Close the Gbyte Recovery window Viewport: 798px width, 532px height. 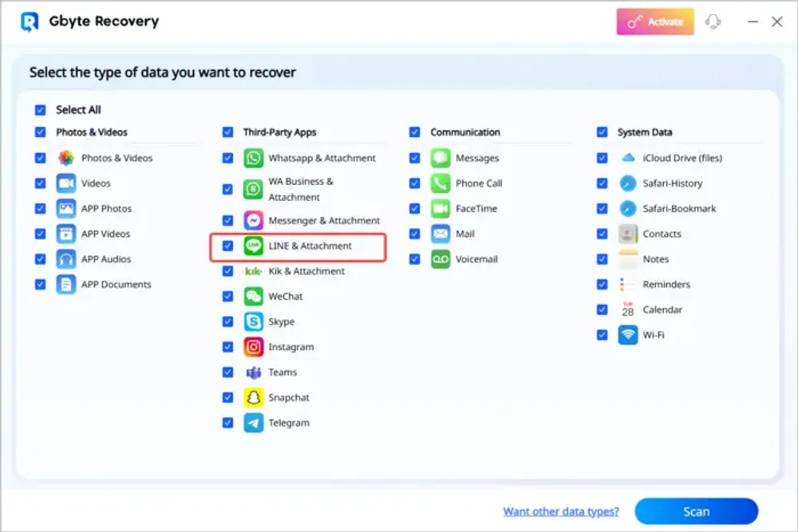(x=776, y=22)
